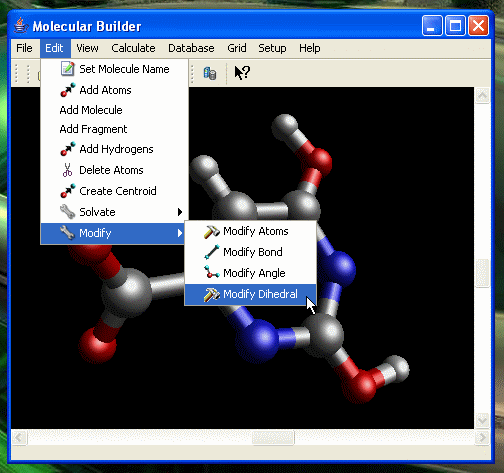Select Add Molecule from Edit menu

coord(91,110)
